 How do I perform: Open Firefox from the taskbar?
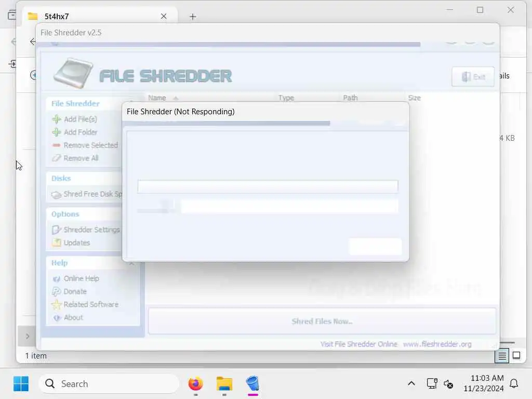coord(195,384)
